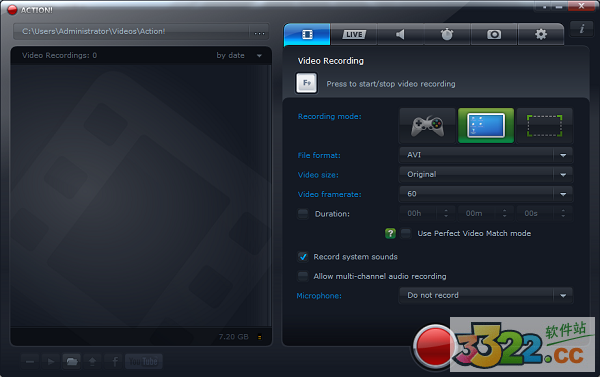Switch to the LIVE streaming tab
The image size is (600, 377).
354,34
